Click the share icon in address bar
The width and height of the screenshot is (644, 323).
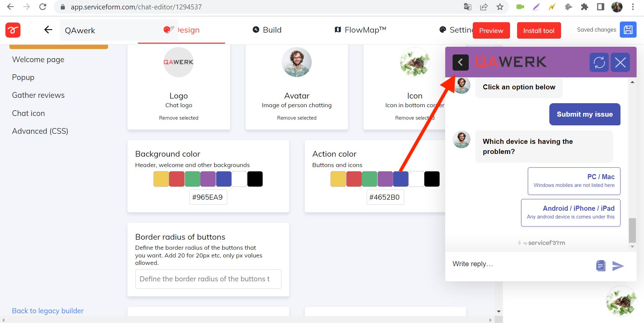[x=484, y=7]
